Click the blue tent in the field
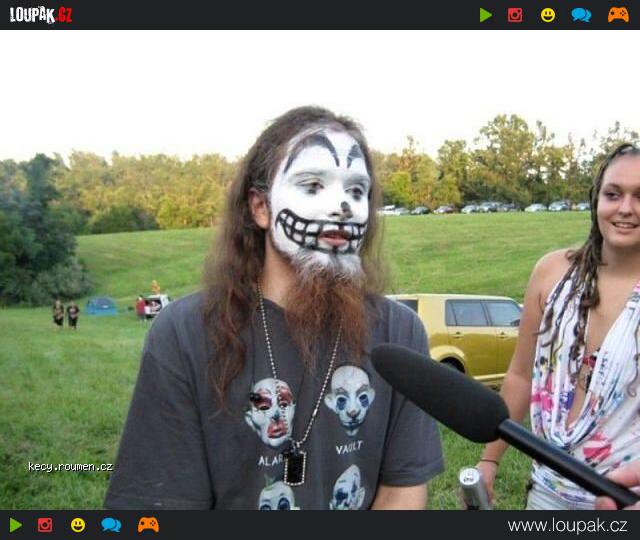 (101, 307)
